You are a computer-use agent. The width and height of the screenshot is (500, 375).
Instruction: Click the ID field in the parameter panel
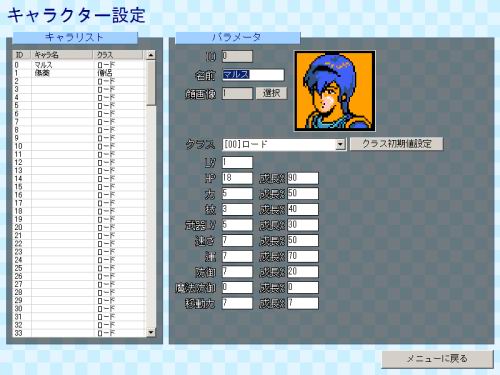[237, 56]
